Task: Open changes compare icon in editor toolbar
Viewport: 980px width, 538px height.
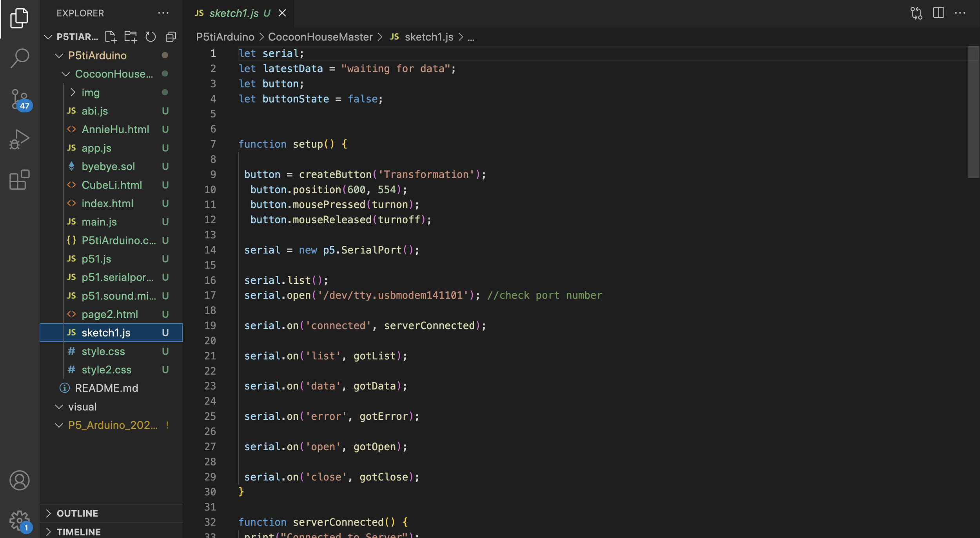Action: coord(916,13)
